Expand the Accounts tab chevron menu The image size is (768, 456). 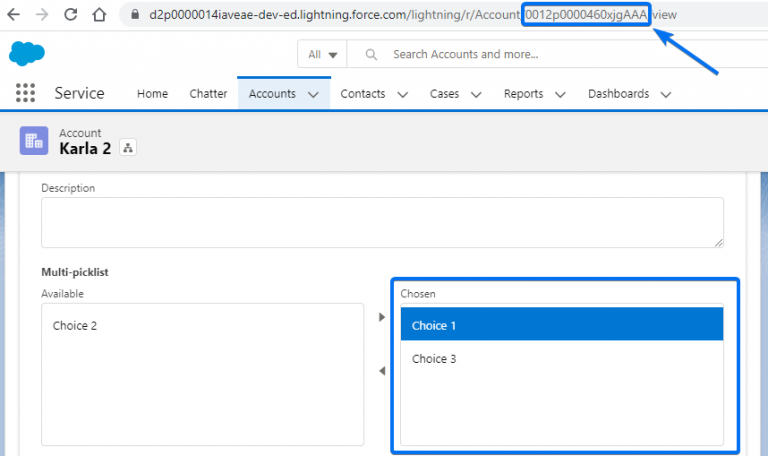[x=313, y=95]
